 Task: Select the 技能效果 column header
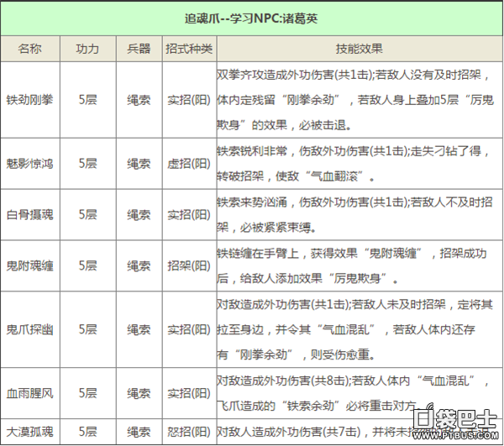pos(359,48)
